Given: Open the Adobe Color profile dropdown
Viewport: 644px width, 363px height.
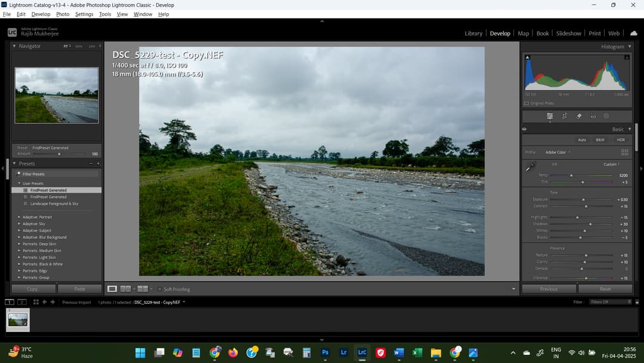Looking at the screenshot, I should point(558,152).
